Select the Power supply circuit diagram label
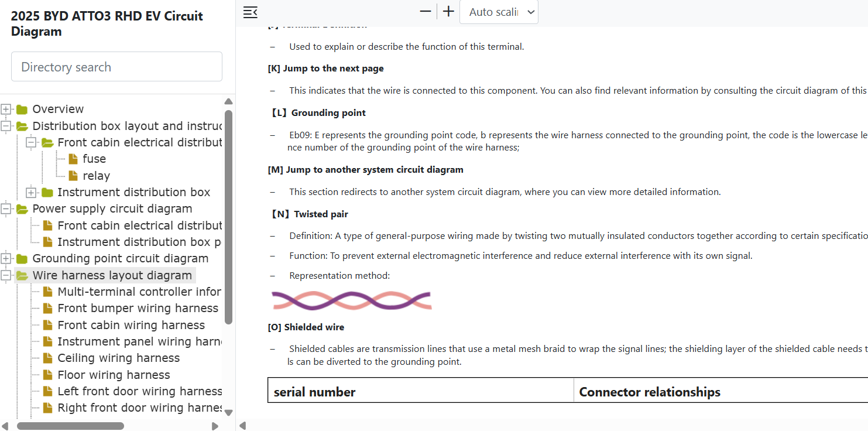 pos(112,208)
